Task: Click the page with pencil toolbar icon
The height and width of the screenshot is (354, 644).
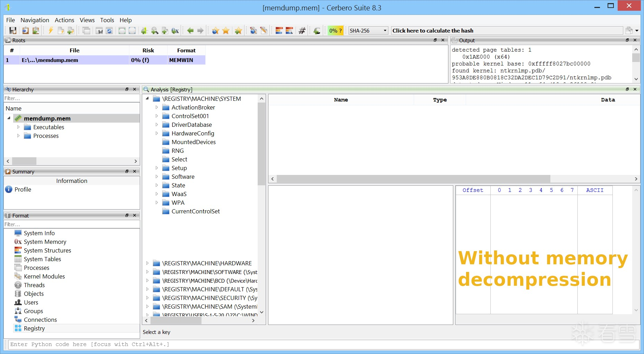Action: (264, 30)
